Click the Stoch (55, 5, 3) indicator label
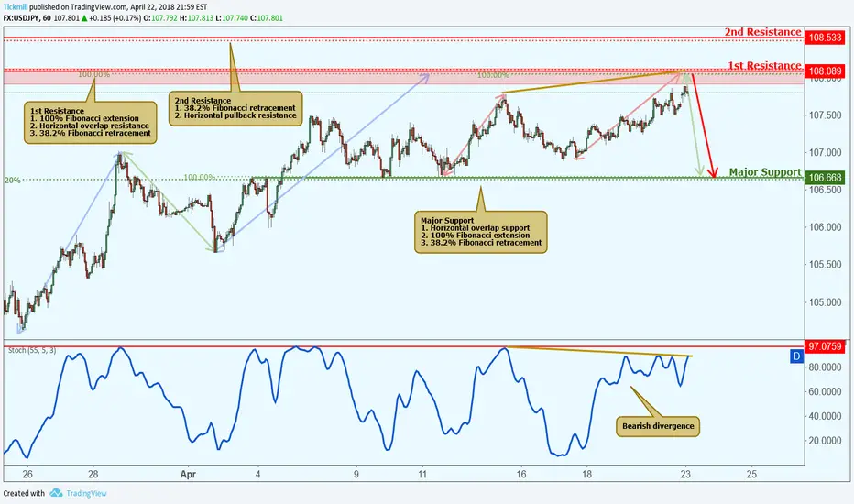The width and height of the screenshot is (854, 504). click(31, 350)
